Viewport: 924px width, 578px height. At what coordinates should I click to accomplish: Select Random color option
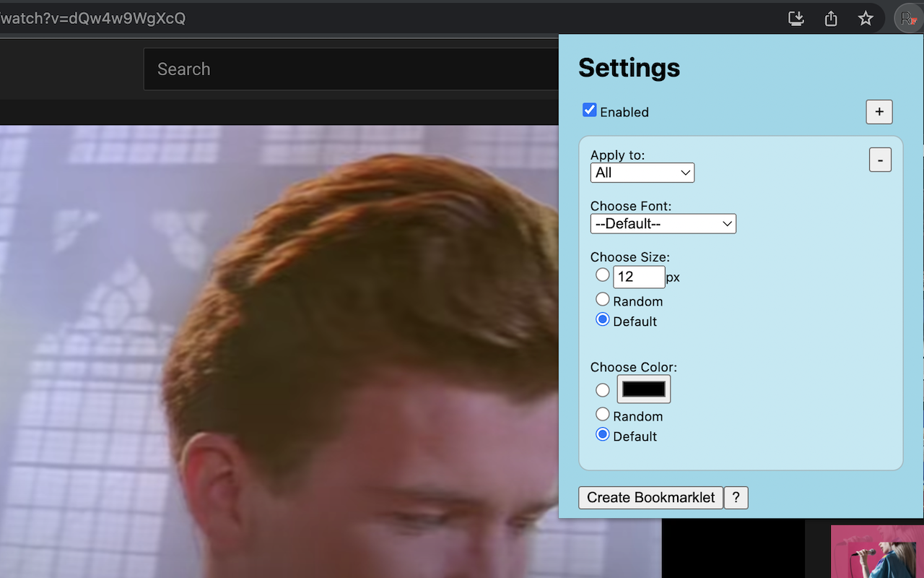point(603,414)
